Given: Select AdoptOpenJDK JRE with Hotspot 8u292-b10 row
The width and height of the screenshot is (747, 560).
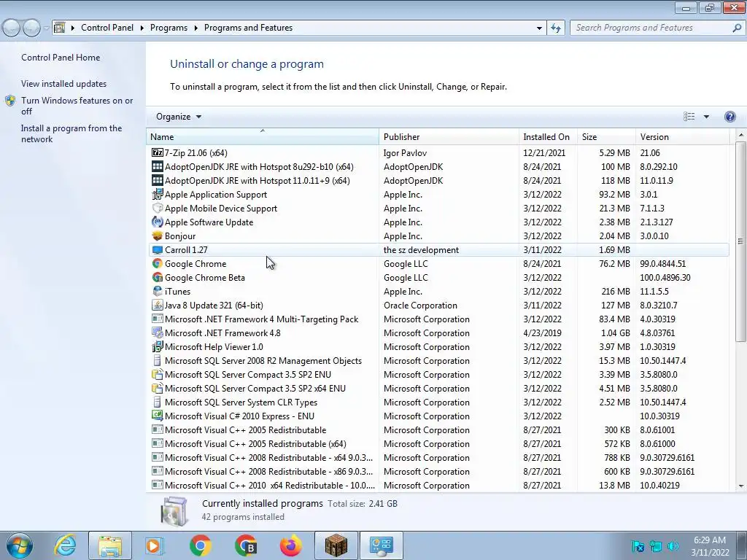Looking at the screenshot, I should (x=438, y=167).
